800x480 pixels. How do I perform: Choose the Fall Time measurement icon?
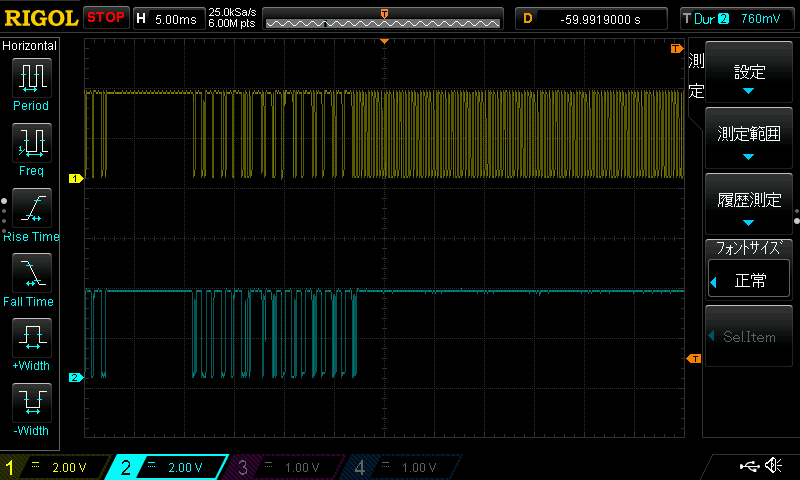click(32, 273)
